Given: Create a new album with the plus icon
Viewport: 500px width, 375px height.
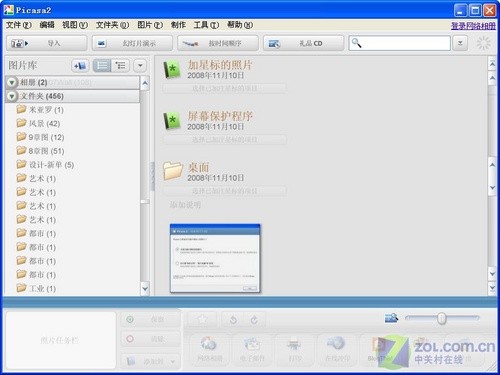Looking at the screenshot, I should point(80,66).
